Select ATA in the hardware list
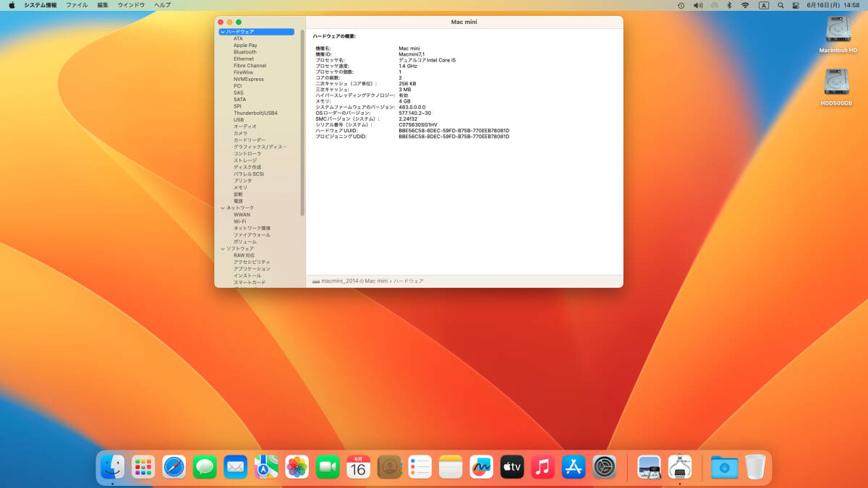The width and height of the screenshot is (868, 488). [x=238, y=38]
